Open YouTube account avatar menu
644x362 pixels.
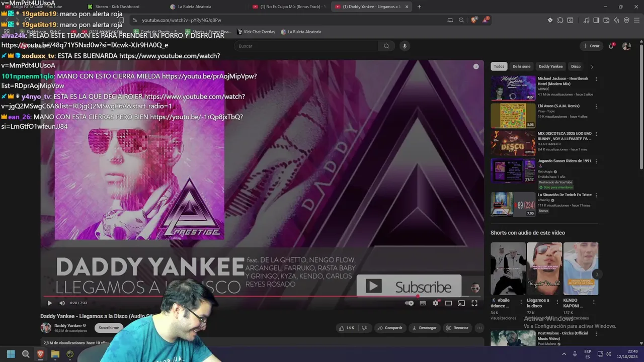click(x=626, y=46)
